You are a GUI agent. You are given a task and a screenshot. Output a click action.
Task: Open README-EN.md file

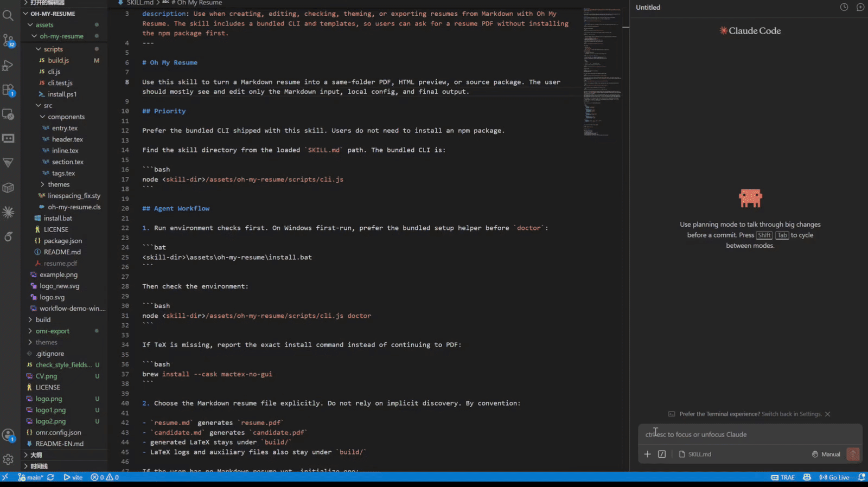tap(59, 444)
